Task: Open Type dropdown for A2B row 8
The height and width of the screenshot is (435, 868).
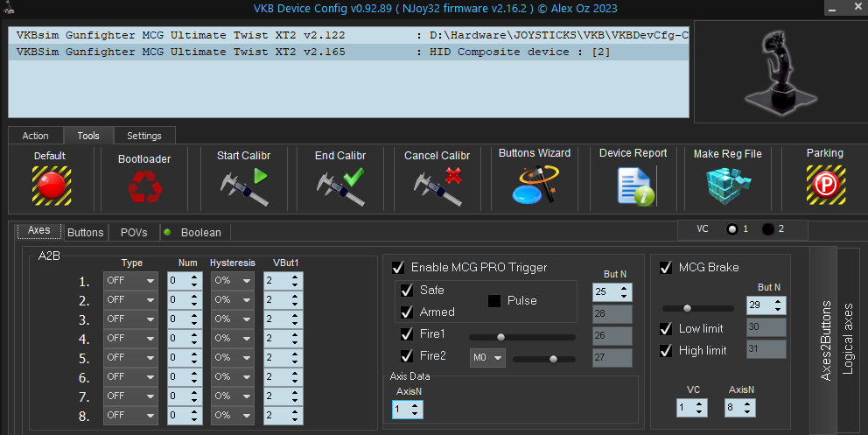Action: point(130,415)
